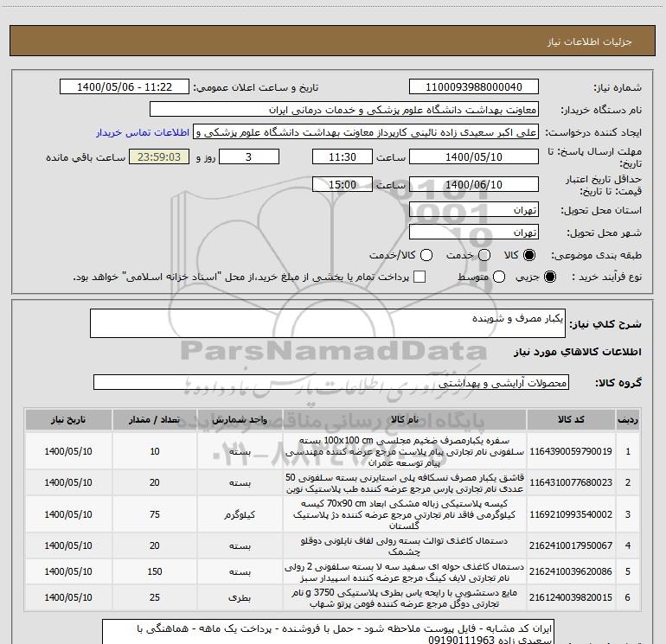The image size is (666, 644).
Task: Click the delivery province field تهران
Action: pyautogui.click(x=474, y=210)
